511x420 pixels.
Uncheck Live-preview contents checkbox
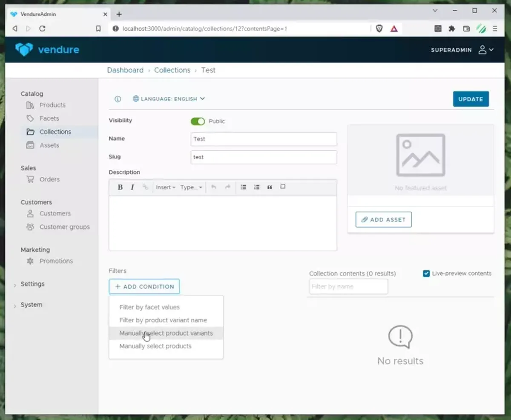click(426, 273)
